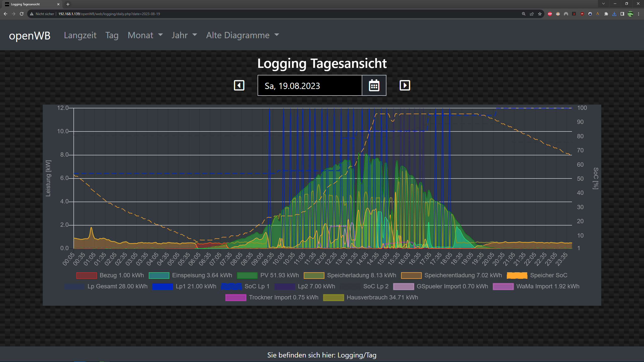Bookmark this page with the star icon

[x=540, y=14]
